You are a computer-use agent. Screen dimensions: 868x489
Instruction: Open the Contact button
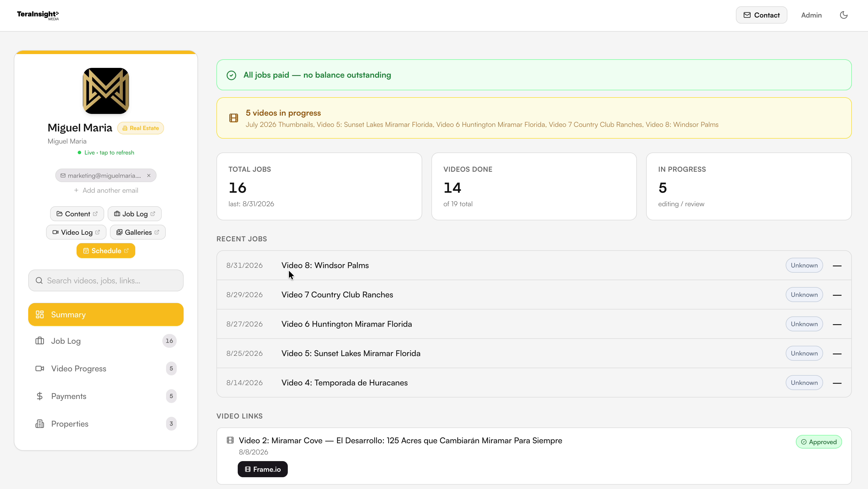(762, 15)
